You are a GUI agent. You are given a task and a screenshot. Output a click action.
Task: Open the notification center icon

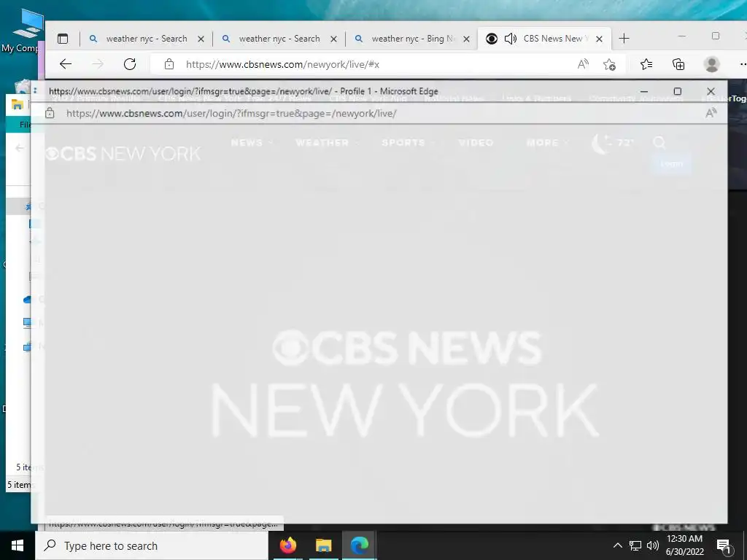click(x=723, y=546)
